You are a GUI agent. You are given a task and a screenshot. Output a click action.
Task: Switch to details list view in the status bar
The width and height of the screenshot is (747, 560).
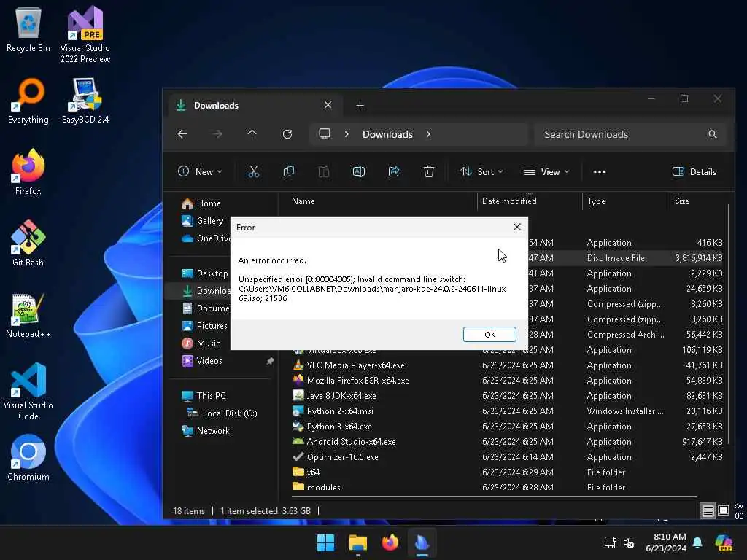point(708,511)
